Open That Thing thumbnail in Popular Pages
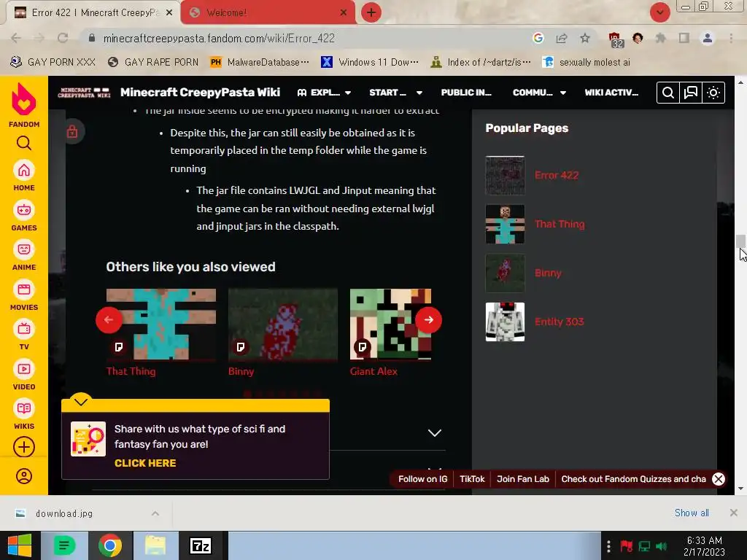Screen dimensions: 747x560 pos(505,225)
